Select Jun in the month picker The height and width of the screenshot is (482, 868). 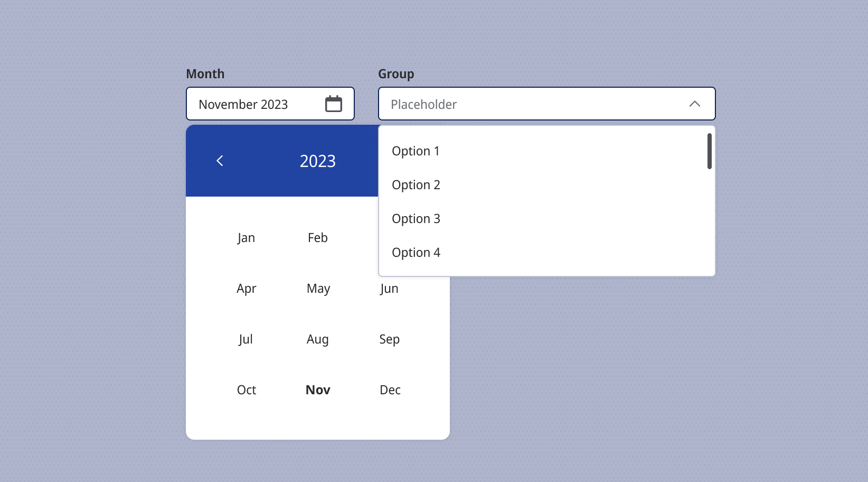(389, 288)
